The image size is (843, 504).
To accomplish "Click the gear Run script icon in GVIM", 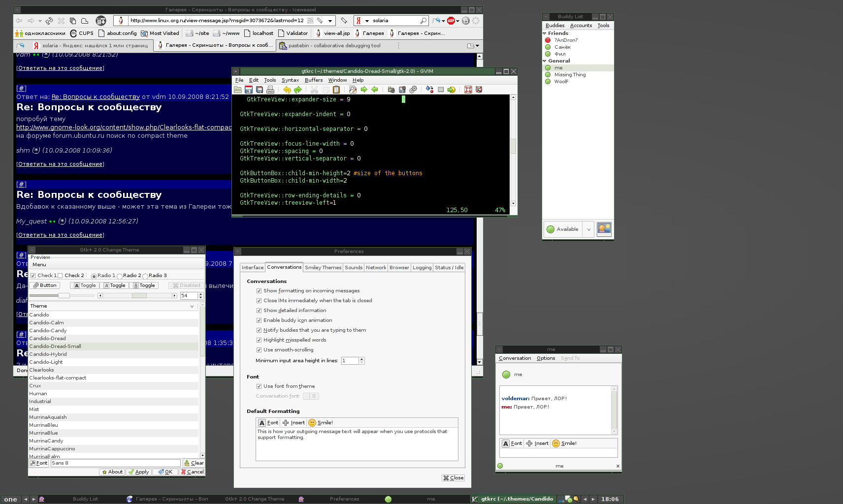I will [413, 90].
